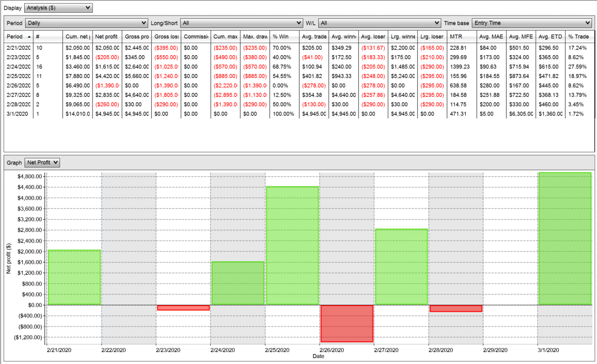
Task: Click the tall green 3/1/2020 profit bar
Action: pos(565,239)
